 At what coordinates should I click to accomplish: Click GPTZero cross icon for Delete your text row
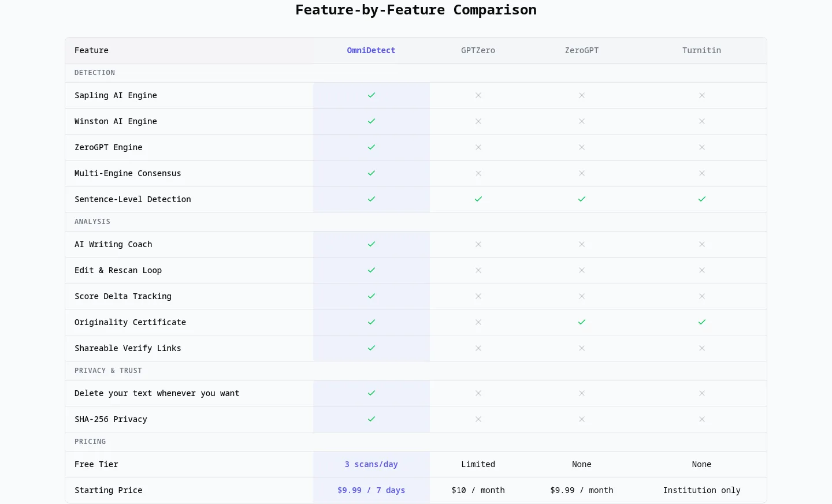pyautogui.click(x=478, y=393)
